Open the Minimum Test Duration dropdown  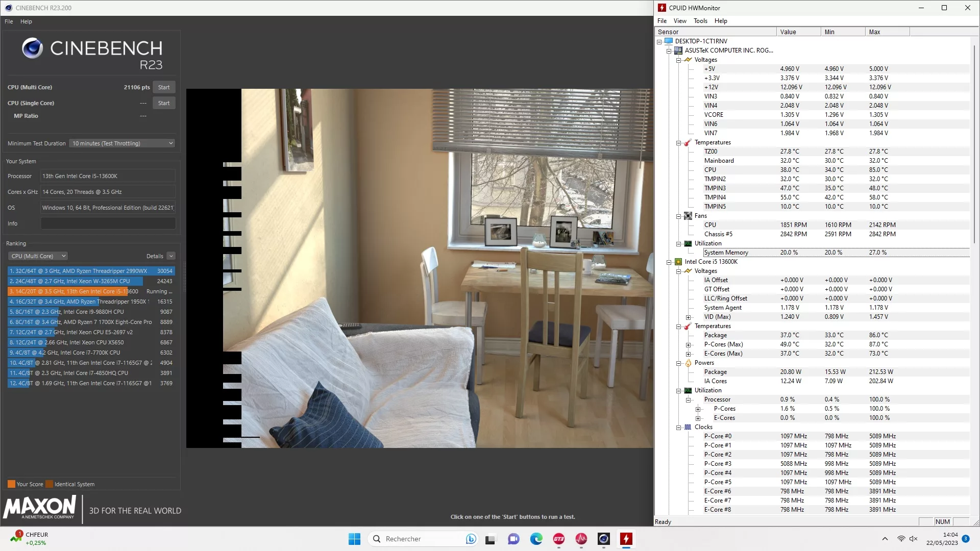pyautogui.click(x=122, y=143)
